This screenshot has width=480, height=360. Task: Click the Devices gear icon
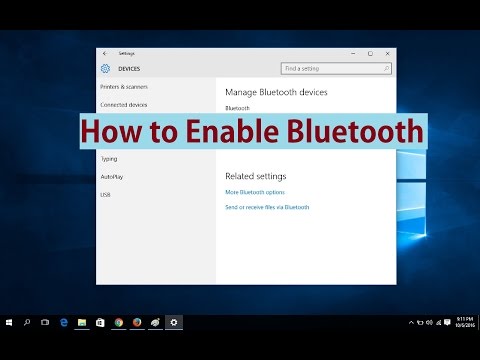point(105,69)
